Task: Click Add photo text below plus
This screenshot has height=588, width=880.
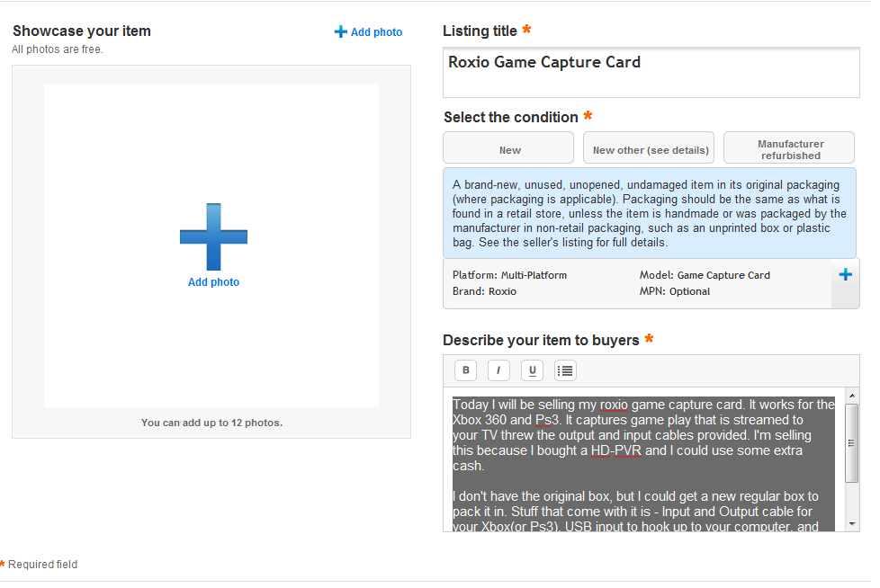Action: [x=213, y=282]
